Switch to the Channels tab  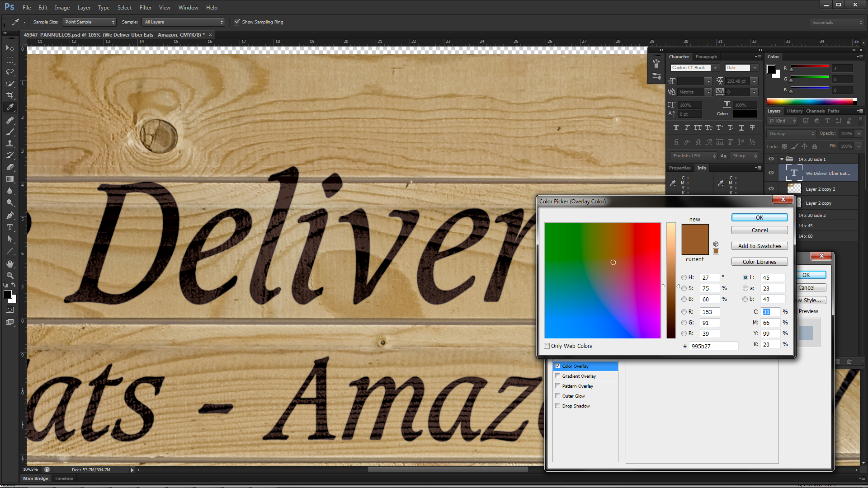(815, 111)
